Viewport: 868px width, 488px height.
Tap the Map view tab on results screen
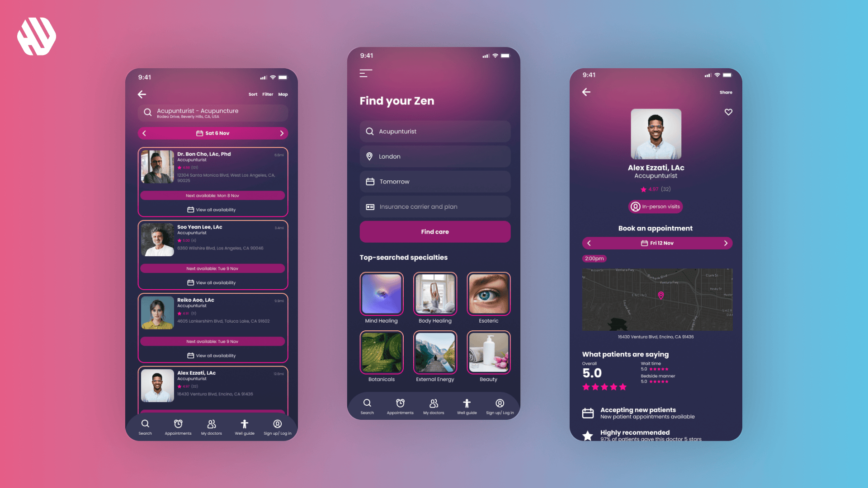pyautogui.click(x=283, y=94)
